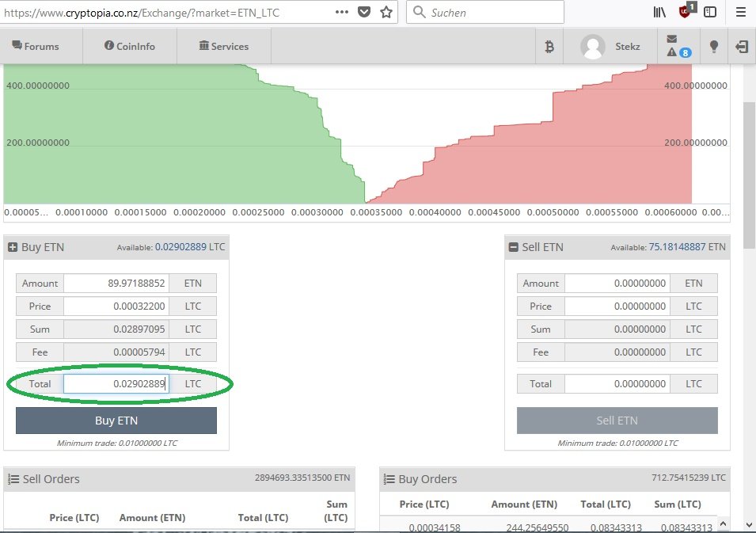This screenshot has width=756, height=533.
Task: Open the CoinInfo menu item
Action: click(130, 46)
